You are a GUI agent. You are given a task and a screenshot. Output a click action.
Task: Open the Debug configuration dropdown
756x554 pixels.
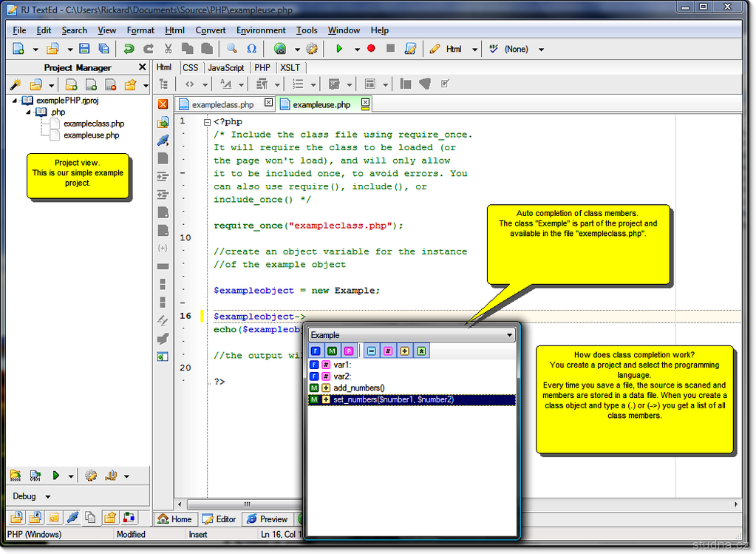pyautogui.click(x=48, y=496)
